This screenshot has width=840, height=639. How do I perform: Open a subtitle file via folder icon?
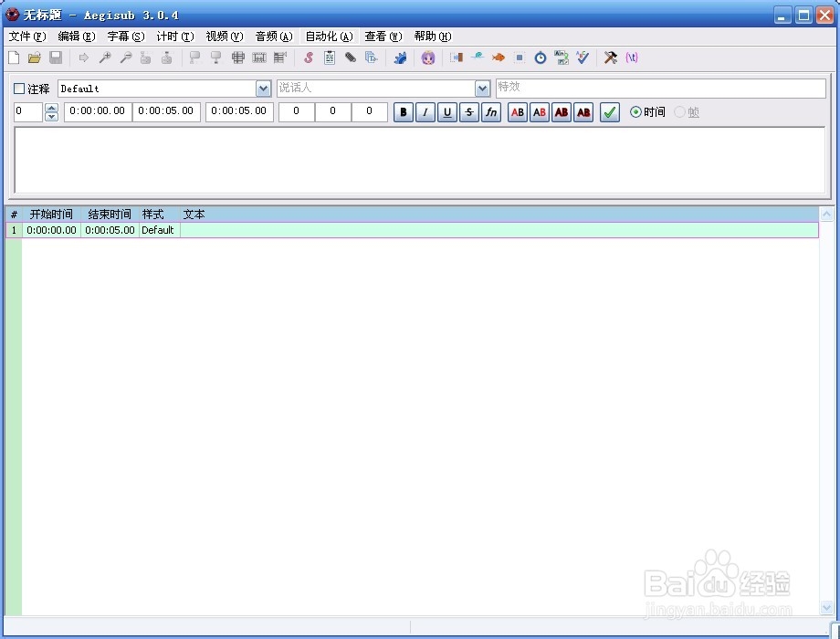coord(35,58)
